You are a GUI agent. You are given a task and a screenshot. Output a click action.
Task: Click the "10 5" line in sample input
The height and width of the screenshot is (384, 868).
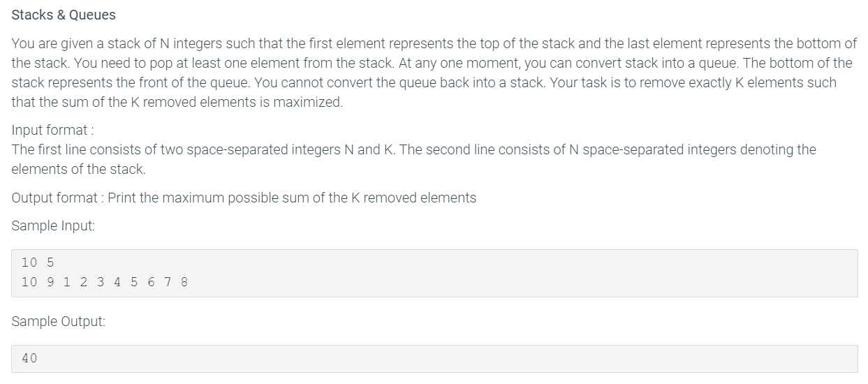point(38,263)
